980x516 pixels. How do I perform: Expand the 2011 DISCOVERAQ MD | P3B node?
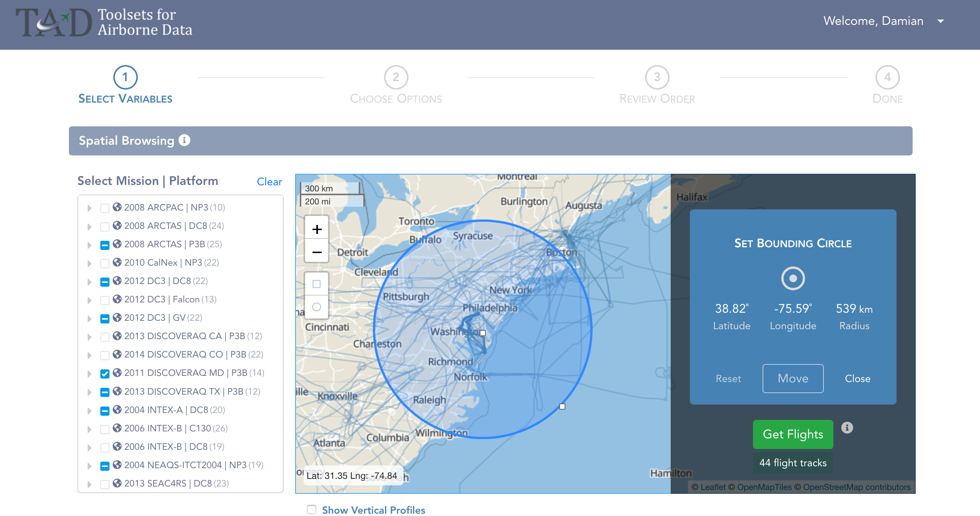point(90,374)
